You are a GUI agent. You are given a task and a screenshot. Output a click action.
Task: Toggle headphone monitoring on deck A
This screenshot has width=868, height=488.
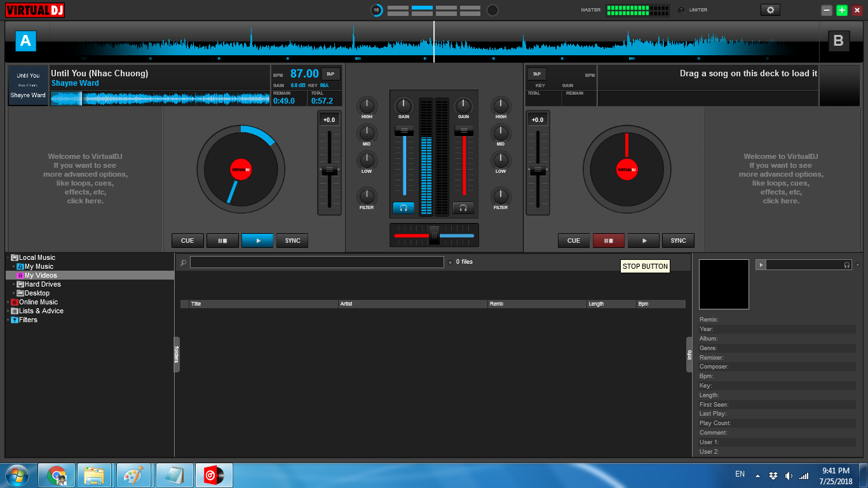403,207
